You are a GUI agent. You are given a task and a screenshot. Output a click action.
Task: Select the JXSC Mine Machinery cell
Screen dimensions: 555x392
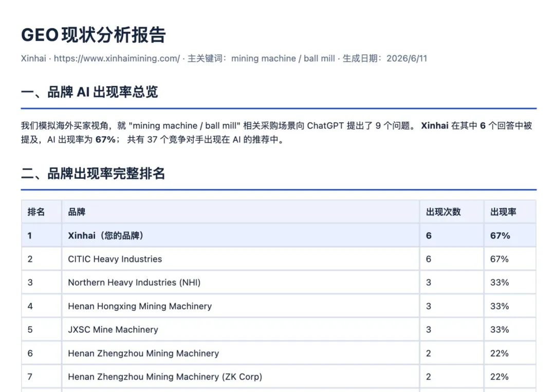pos(240,329)
